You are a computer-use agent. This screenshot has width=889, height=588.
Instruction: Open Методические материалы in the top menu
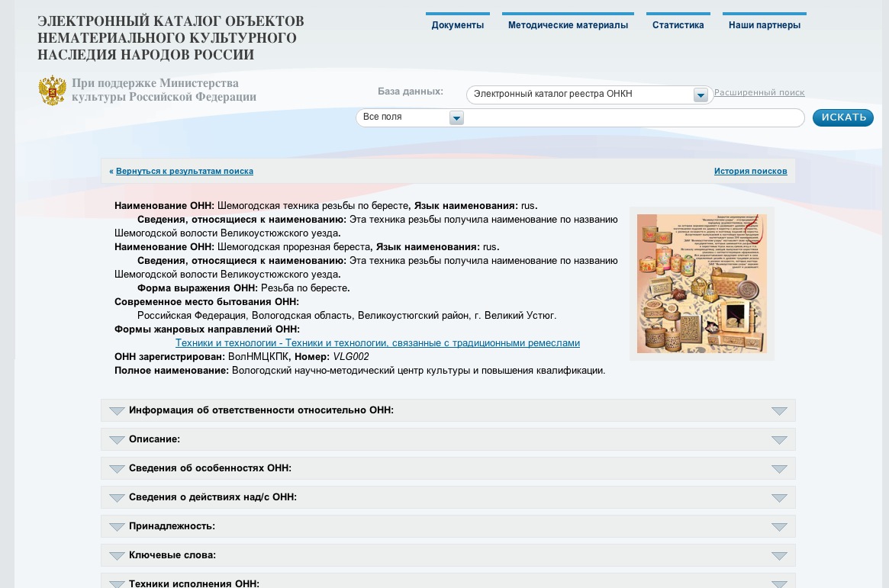point(568,25)
